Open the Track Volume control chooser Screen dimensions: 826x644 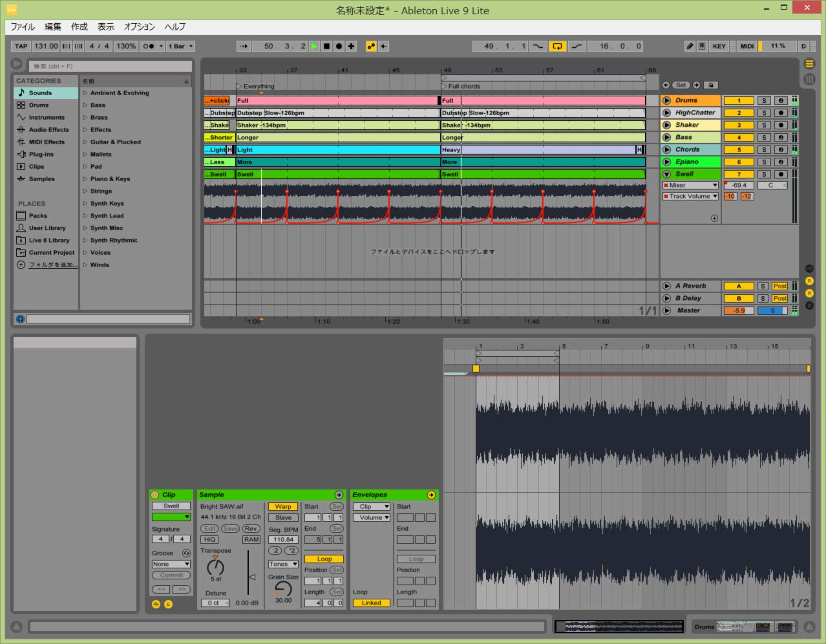(690, 197)
